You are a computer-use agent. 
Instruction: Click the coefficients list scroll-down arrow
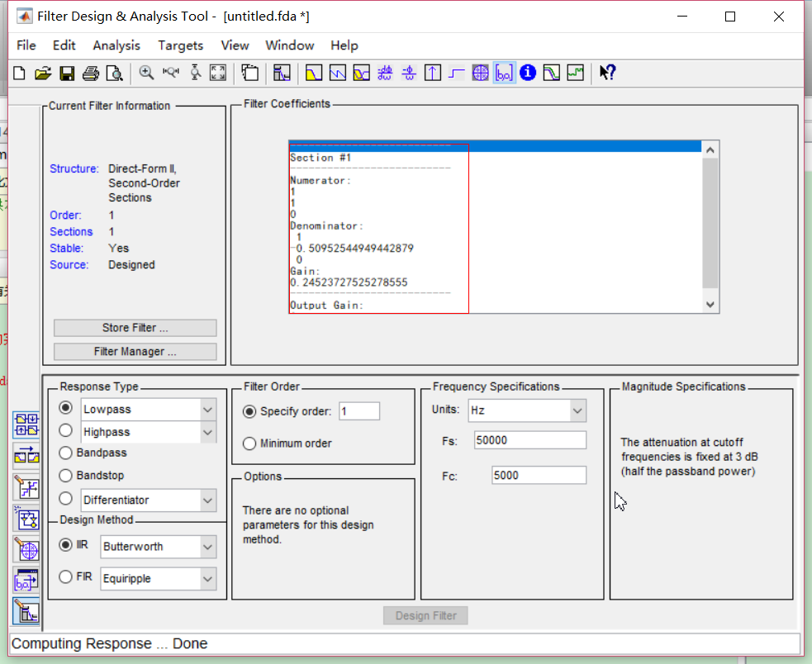[x=710, y=305]
